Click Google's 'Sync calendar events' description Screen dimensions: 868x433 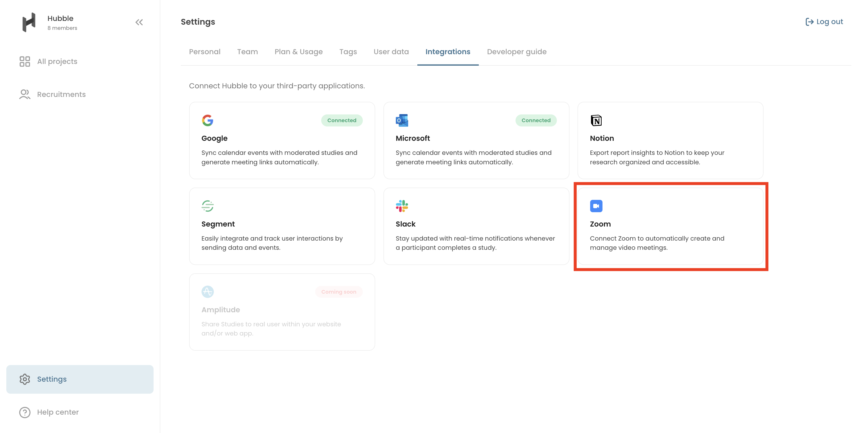(x=279, y=157)
